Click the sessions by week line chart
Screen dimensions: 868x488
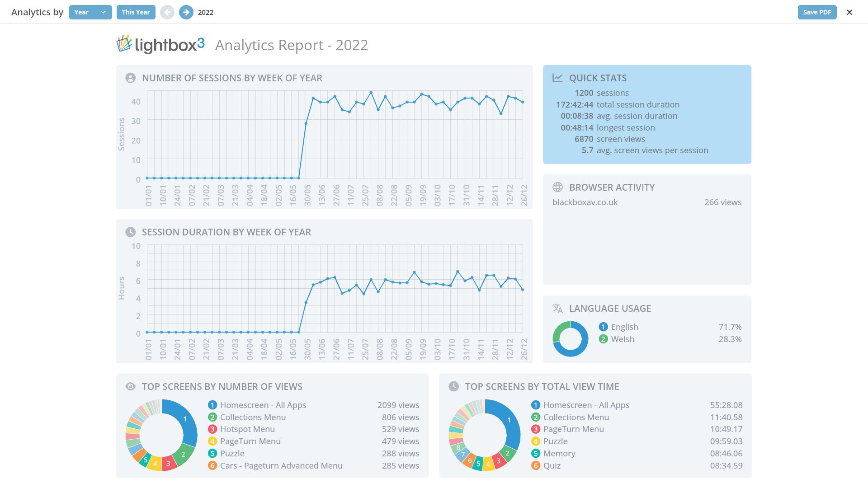click(335, 135)
